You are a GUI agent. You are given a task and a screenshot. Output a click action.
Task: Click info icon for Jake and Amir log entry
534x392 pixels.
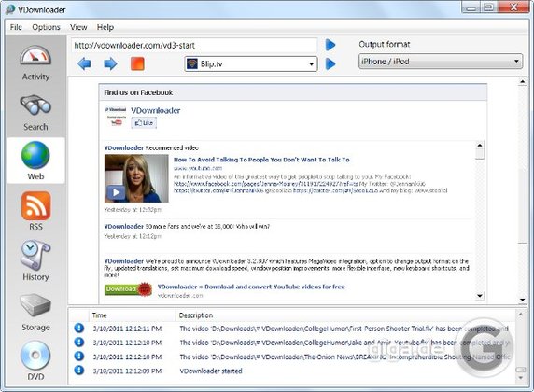(x=79, y=343)
